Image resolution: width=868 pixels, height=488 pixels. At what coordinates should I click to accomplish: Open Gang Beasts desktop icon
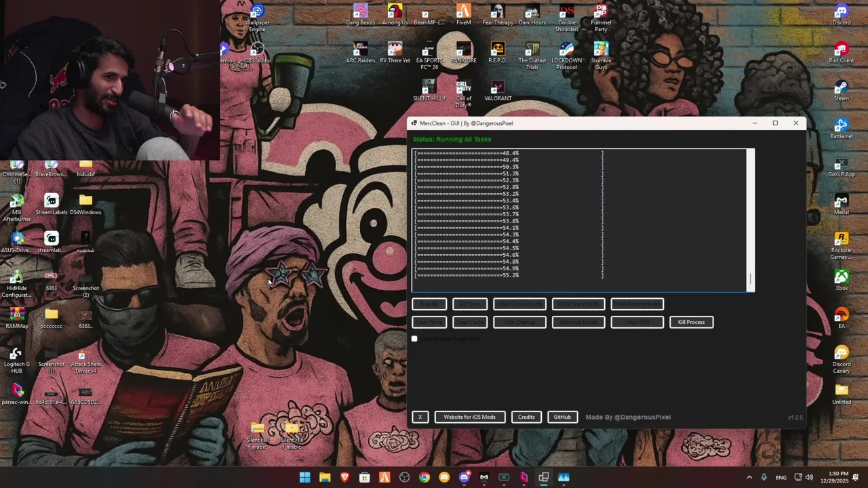click(360, 15)
